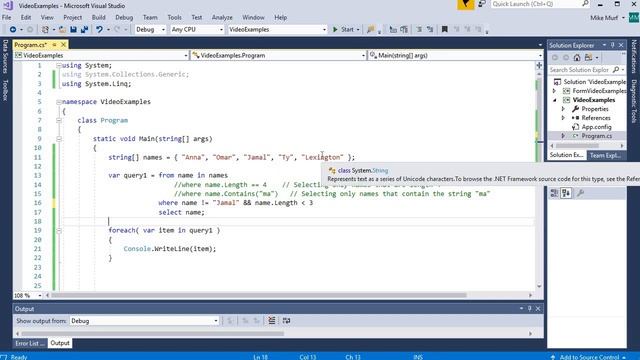Image resolution: width=640 pixels, height=360 pixels.
Task: Click the Solution Explorer search magnifier icon
Action: 616,70
